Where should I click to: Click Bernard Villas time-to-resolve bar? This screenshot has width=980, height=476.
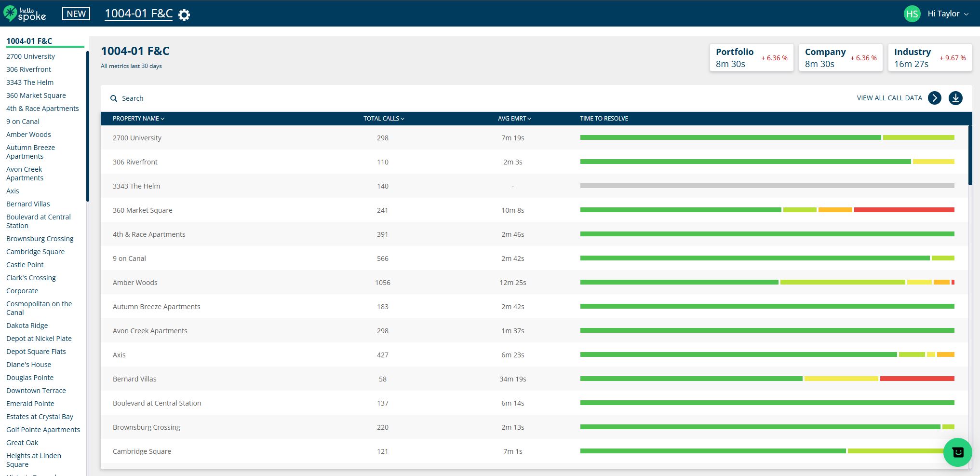click(x=767, y=379)
